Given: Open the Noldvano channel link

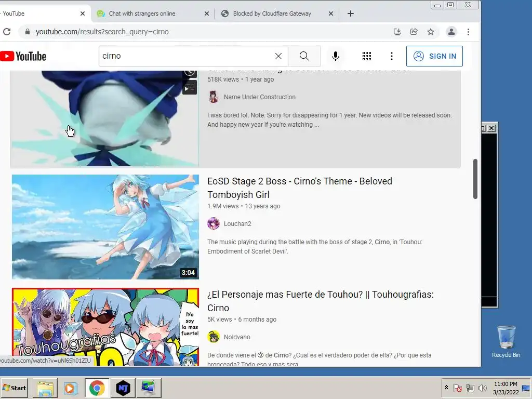Looking at the screenshot, I should point(237,337).
